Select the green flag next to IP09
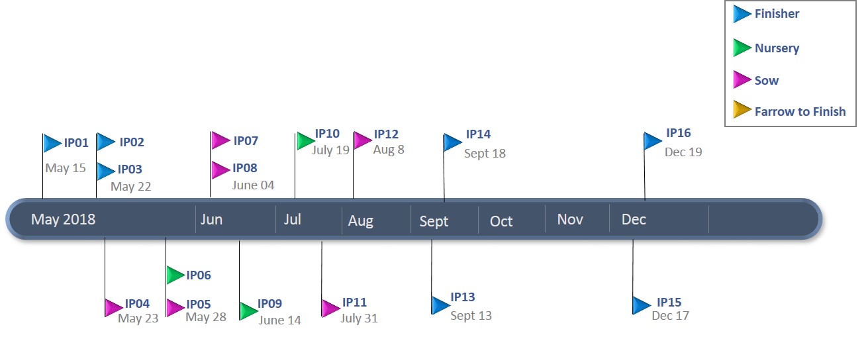Image resolution: width=868 pixels, height=337 pixels. 248,311
